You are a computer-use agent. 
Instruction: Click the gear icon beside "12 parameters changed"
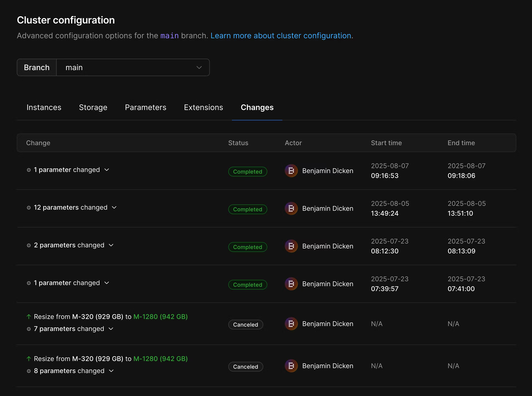29,208
